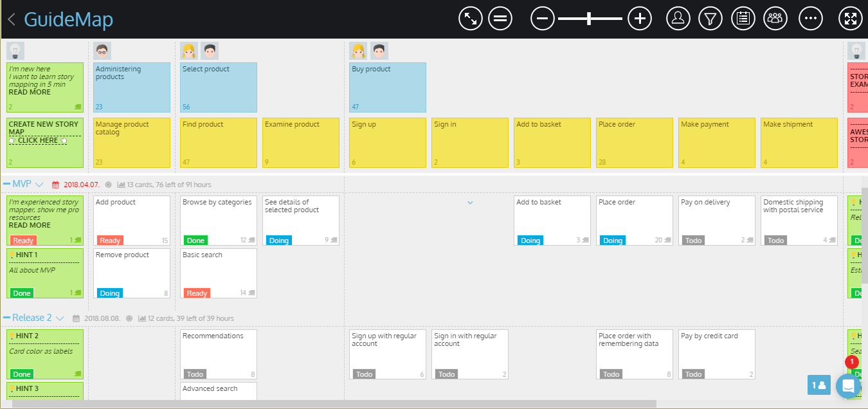Collapse the Release 2 row
Image resolution: width=868 pixels, height=409 pixels.
7,318
